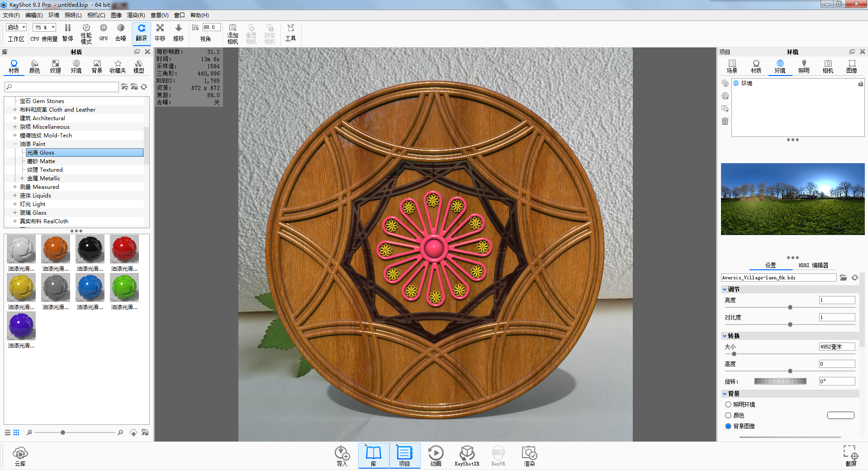Image resolution: width=868 pixels, height=470 pixels.
Task: Select the Pan camera tool
Action: click(160, 33)
